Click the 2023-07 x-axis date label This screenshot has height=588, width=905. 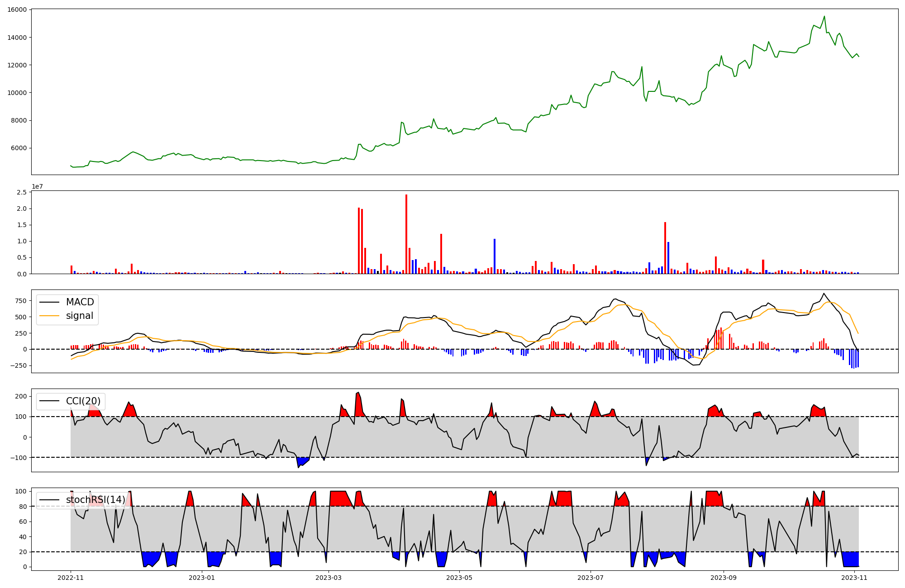591,578
